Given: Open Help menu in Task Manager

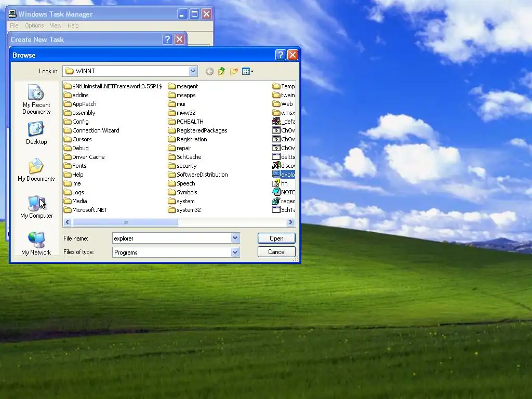Looking at the screenshot, I should coord(73,25).
